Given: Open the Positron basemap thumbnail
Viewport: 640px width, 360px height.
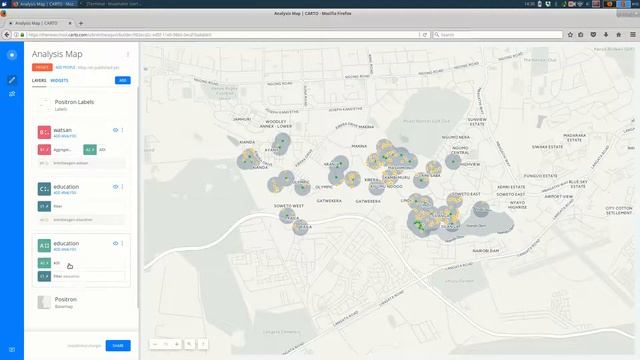Looking at the screenshot, I should pos(44,302).
